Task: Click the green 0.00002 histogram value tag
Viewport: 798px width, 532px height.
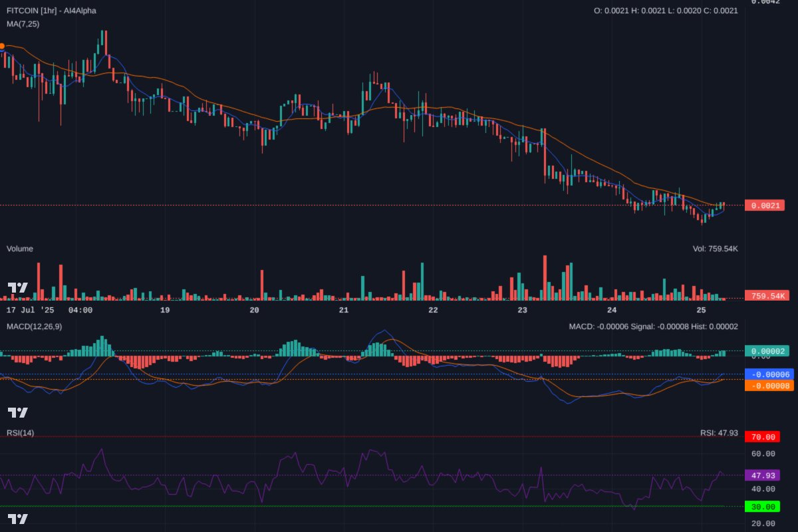Action: tap(767, 351)
